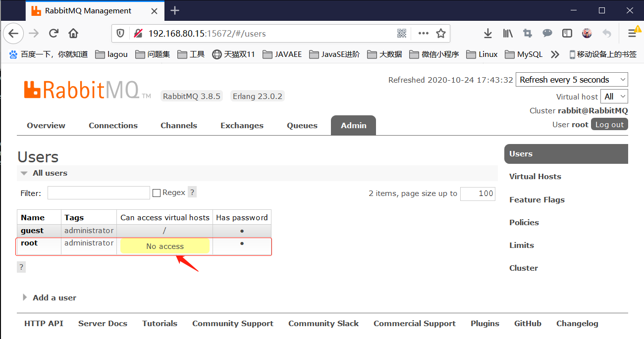Open the Firefox hamburger menu
The height and width of the screenshot is (339, 644).
click(633, 33)
